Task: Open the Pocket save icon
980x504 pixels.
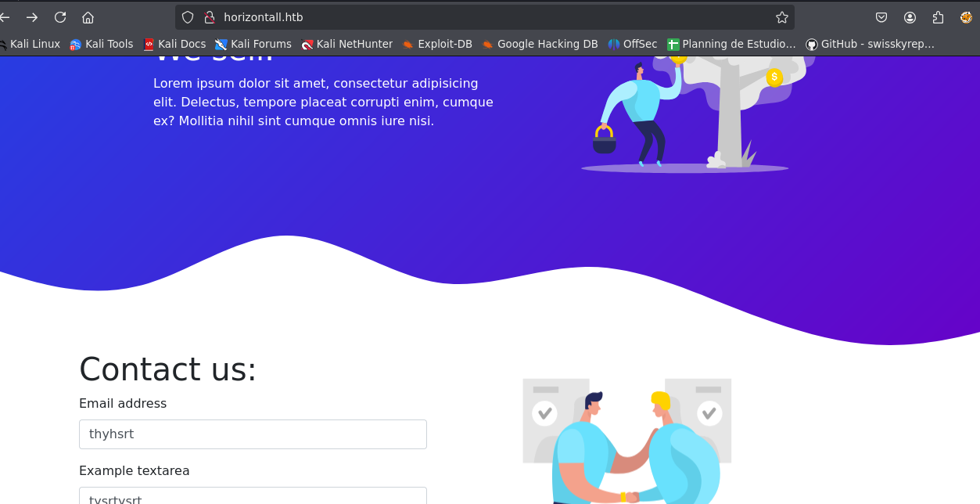Action: (x=881, y=17)
